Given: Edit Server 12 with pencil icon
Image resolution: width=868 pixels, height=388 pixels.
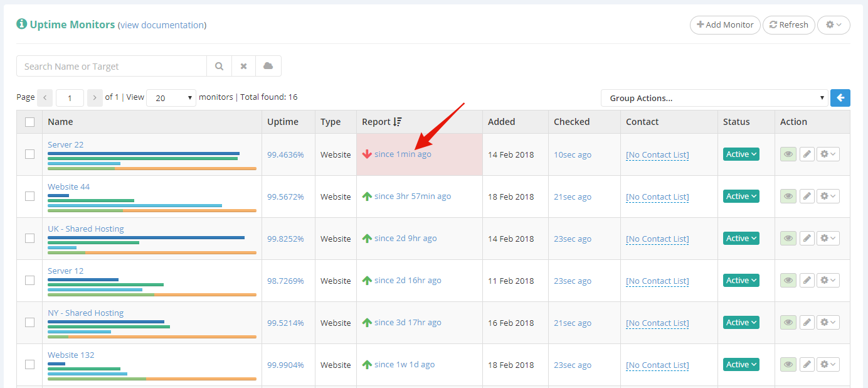Looking at the screenshot, I should (x=807, y=281).
